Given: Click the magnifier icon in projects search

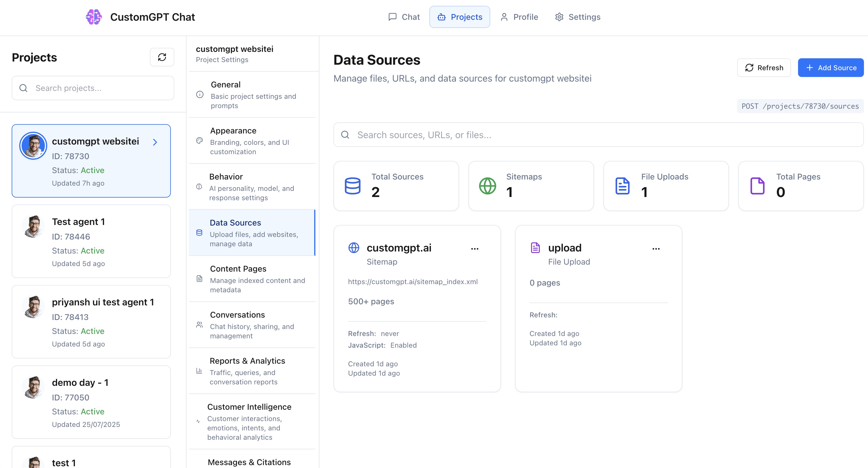Looking at the screenshot, I should click(x=23, y=88).
